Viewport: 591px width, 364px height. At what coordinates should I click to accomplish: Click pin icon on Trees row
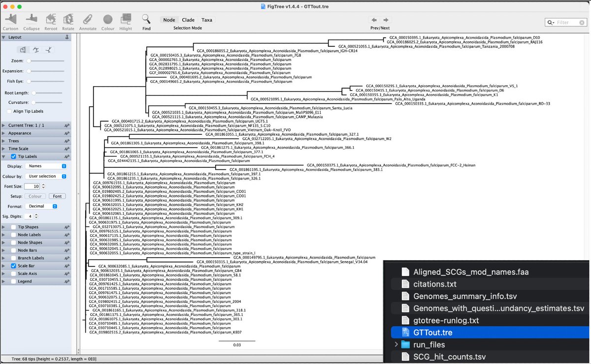(x=66, y=141)
